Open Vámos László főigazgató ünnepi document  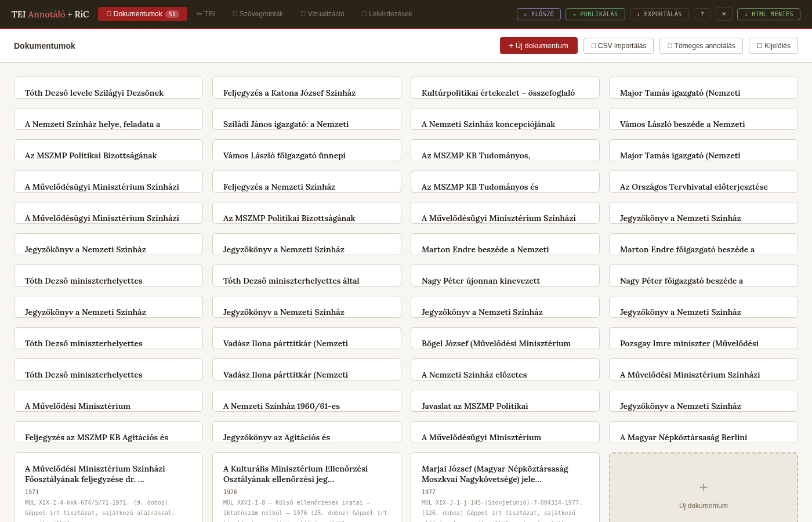coord(307,150)
